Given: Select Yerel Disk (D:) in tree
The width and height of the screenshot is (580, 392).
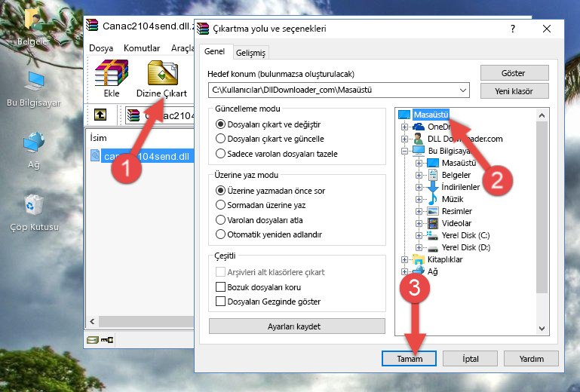Looking at the screenshot, I should coord(465,247).
